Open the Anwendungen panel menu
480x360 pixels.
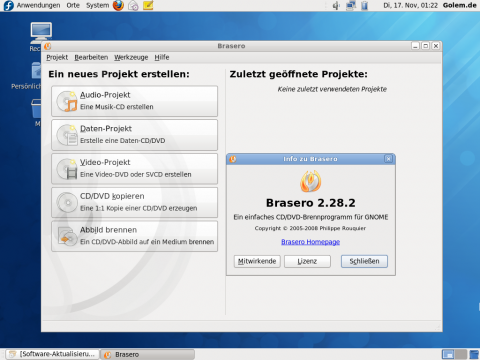(x=38, y=5)
